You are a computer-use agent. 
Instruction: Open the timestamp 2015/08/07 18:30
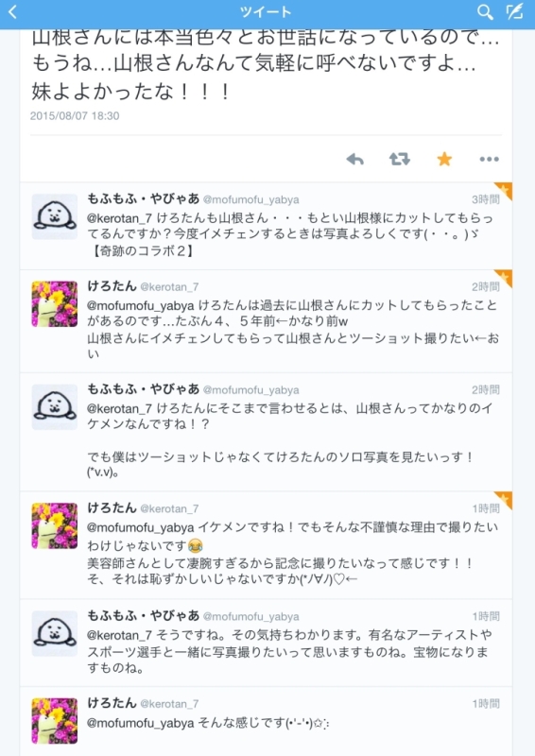(75, 115)
